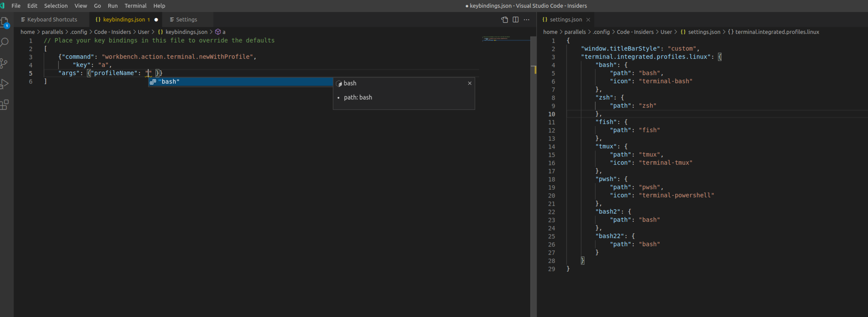This screenshot has width=868, height=317.
Task: Switch to Keyboard Shortcuts tab
Action: coord(52,20)
